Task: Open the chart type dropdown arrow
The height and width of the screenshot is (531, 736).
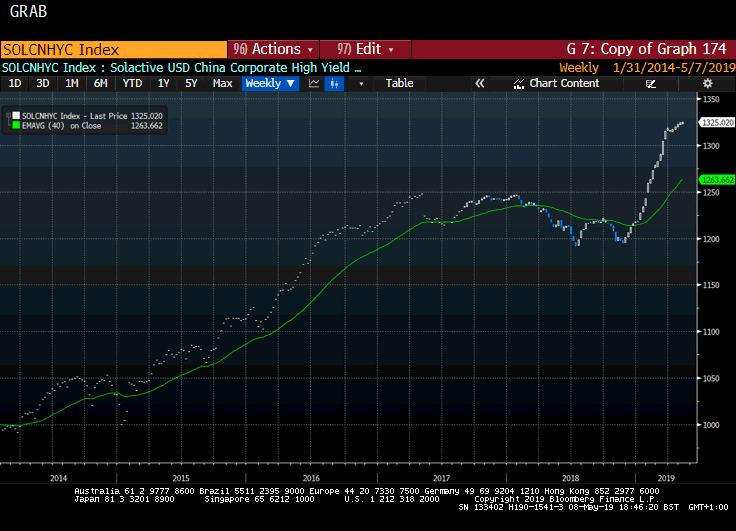Action: (x=361, y=84)
